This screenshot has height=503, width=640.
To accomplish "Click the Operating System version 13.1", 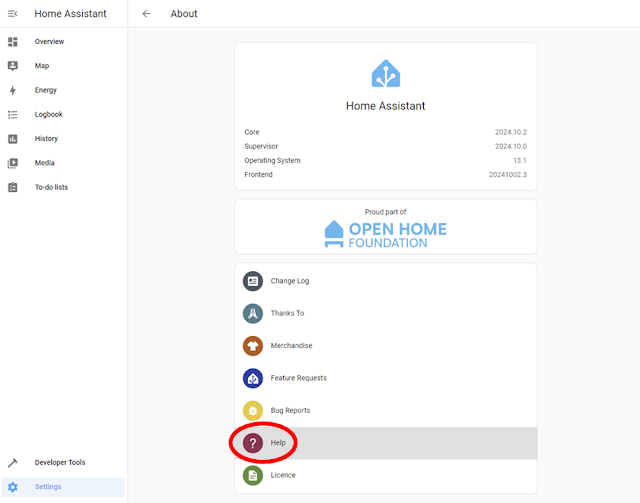I will 520,160.
